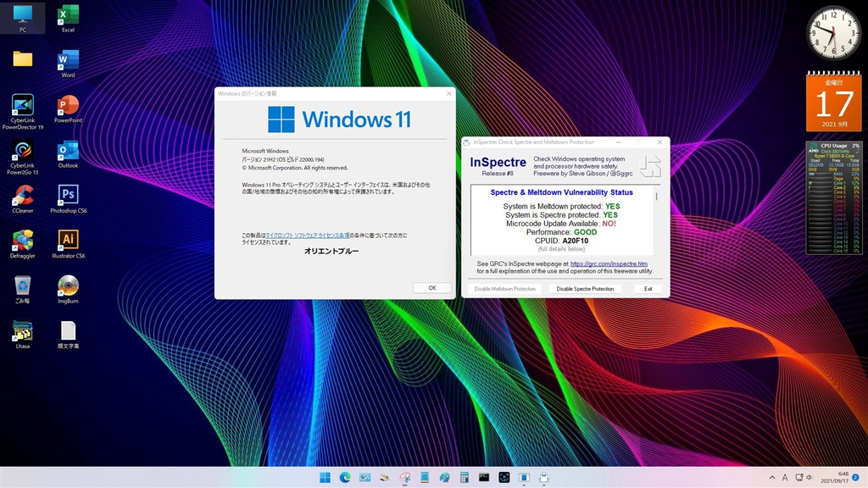
Task: Click Exit in the InSpectre window
Action: click(x=648, y=289)
